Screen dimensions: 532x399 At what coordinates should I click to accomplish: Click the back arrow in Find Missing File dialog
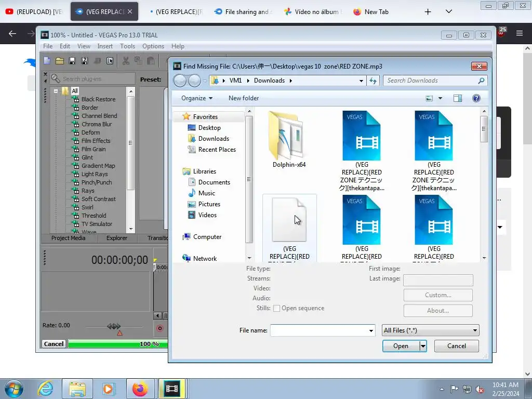pos(180,81)
